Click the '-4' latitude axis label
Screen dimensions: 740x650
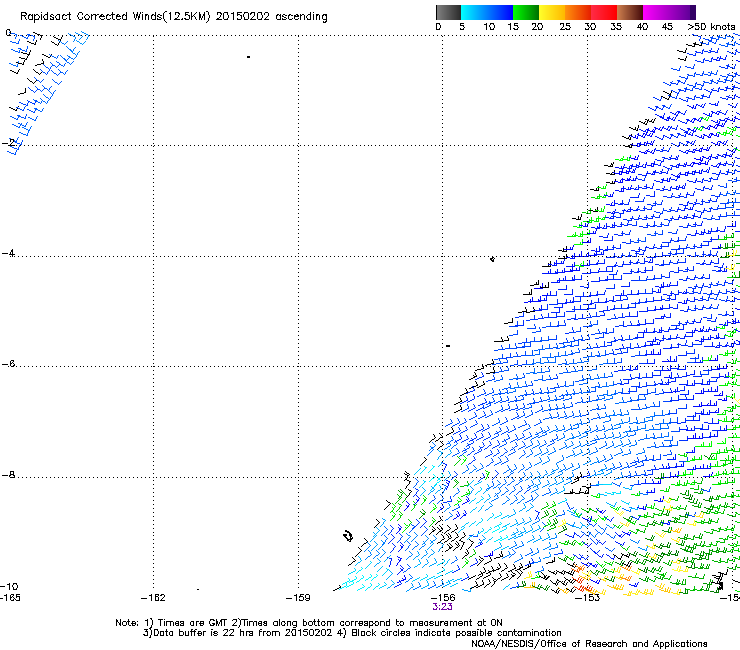point(8,253)
